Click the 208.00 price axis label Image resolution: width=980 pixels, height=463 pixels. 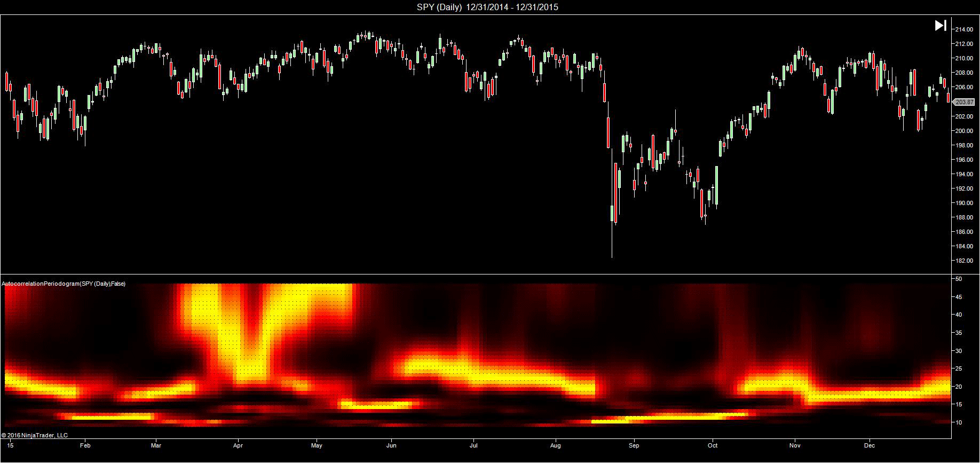click(963, 73)
